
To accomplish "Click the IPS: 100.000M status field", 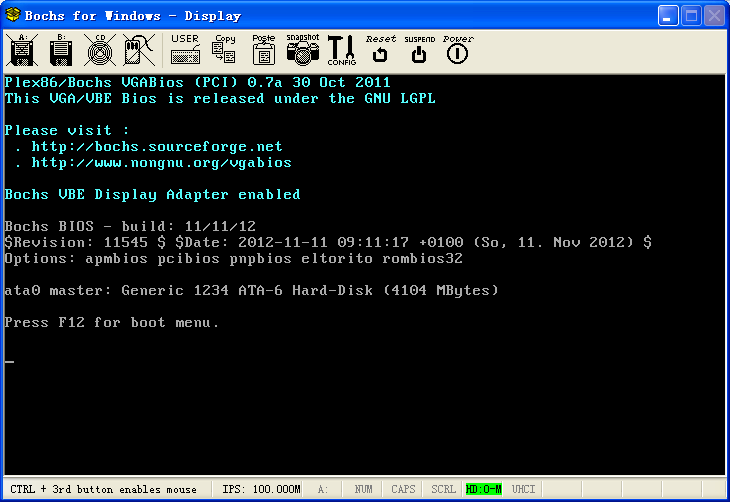I will tap(261, 489).
